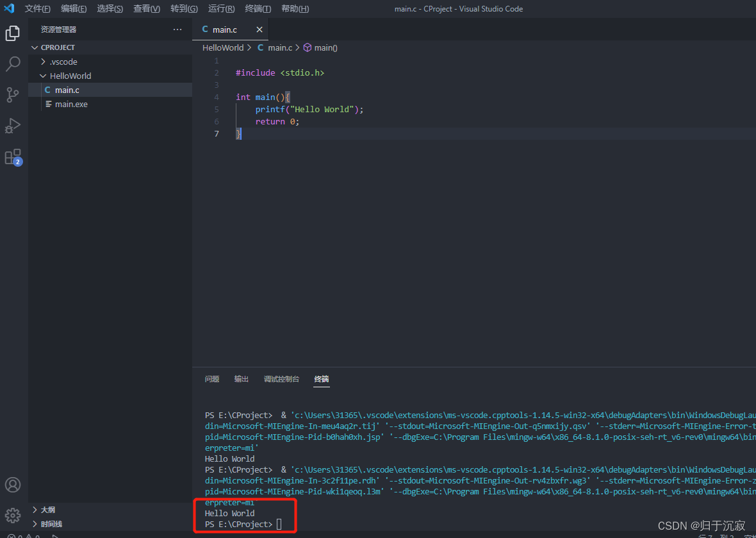Open the Source Control view icon
This screenshot has width=756, height=538.
pyautogui.click(x=13, y=95)
